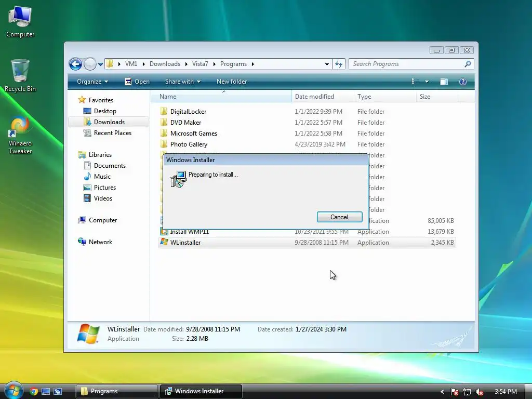Viewport: 532px width, 399px height.
Task: Sort by the Name column header
Action: click(x=221, y=97)
